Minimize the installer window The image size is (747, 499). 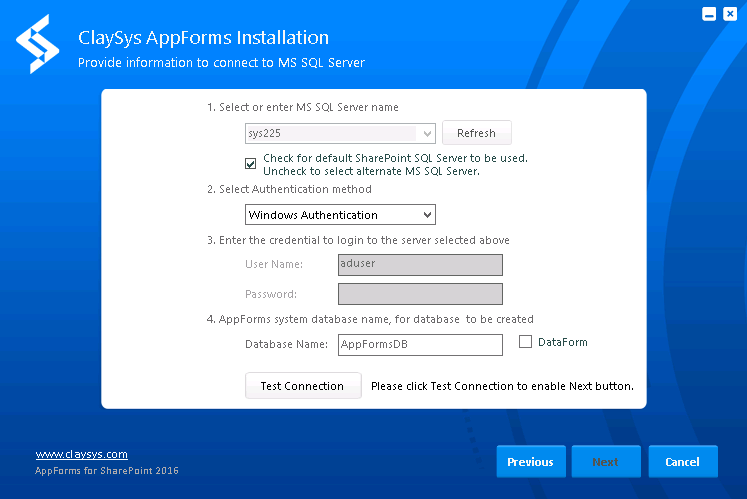pos(709,14)
